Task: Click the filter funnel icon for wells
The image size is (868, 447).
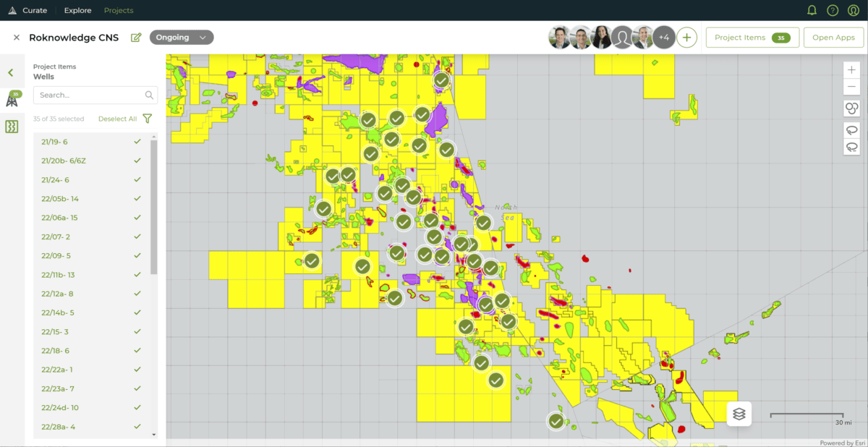Action: pos(148,119)
